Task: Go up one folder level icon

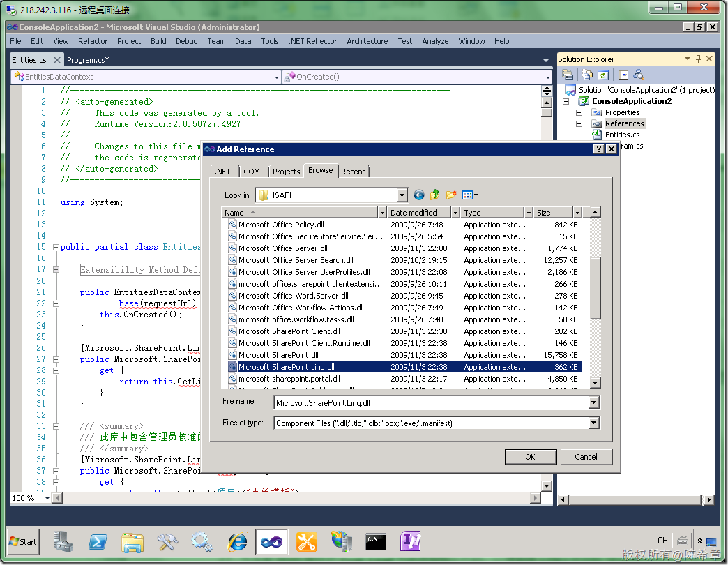Action: [x=434, y=195]
